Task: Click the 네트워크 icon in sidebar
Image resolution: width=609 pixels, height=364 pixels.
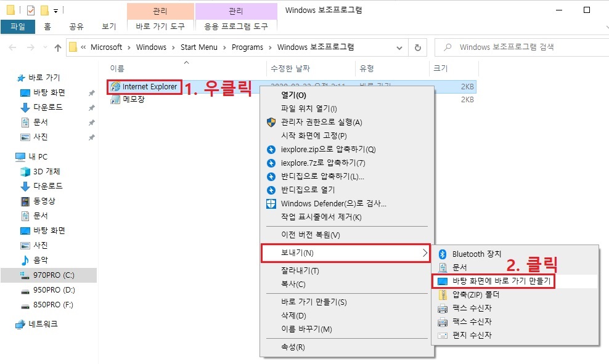Action: (x=20, y=325)
